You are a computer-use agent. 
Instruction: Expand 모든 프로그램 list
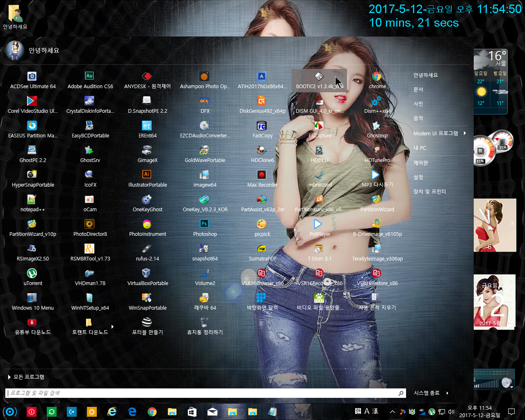pos(26,377)
